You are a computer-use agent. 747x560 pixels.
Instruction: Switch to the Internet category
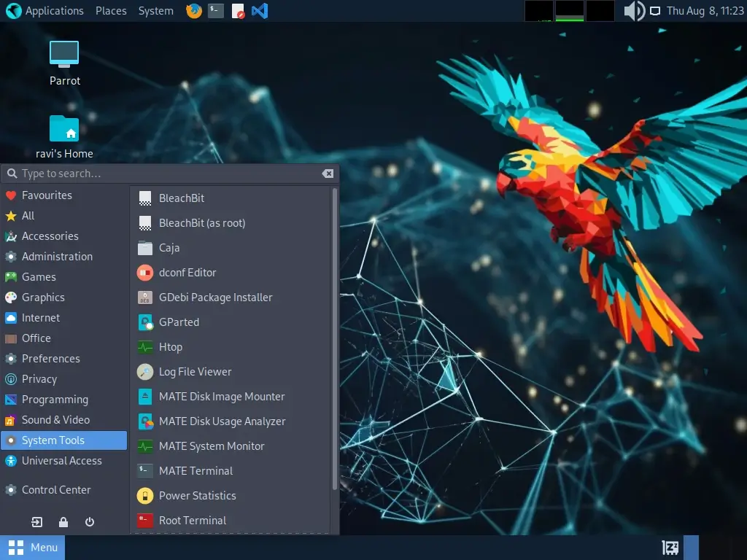(x=40, y=317)
